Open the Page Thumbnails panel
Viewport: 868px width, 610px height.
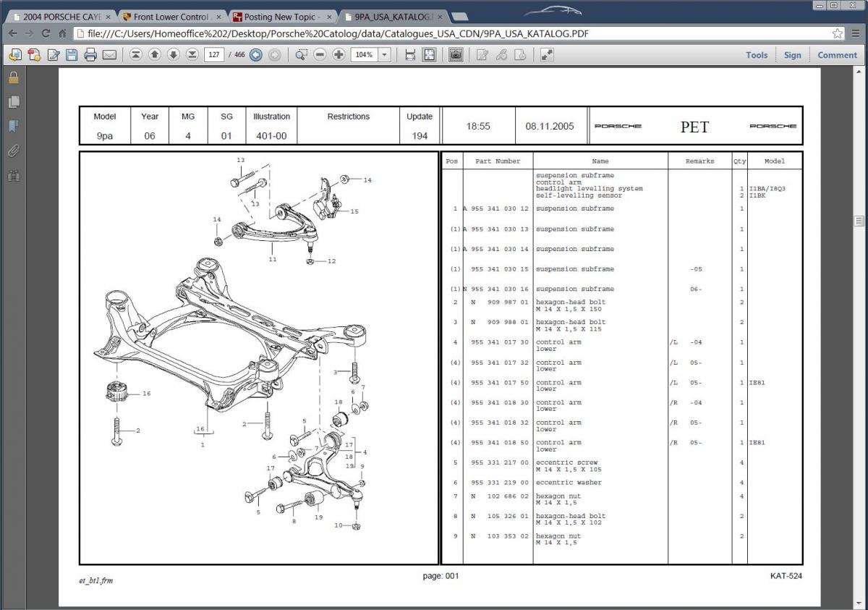click(13, 102)
